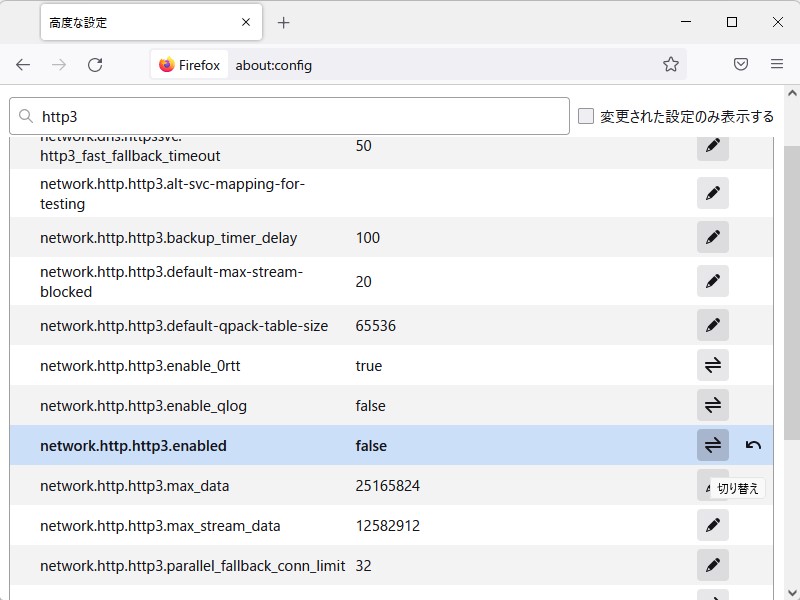Edit the network.http.http3.backup_timer_delay value
Screen dimensions: 800x600
[713, 238]
